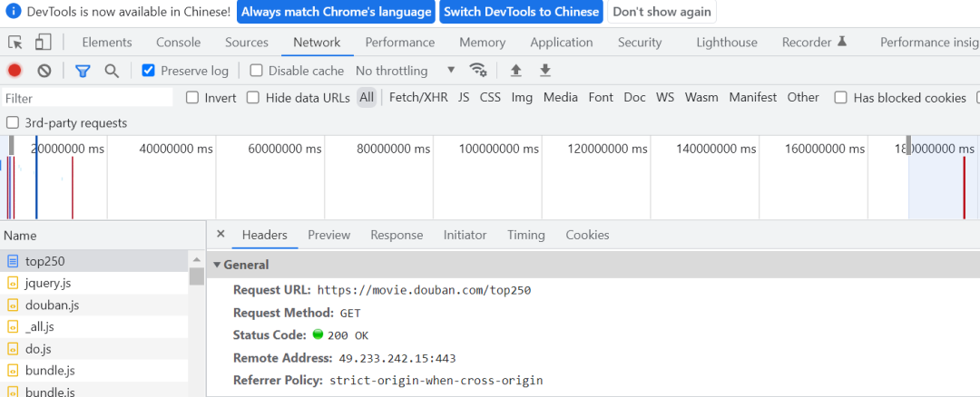
Task: Open the Headers detail tab
Action: point(265,236)
